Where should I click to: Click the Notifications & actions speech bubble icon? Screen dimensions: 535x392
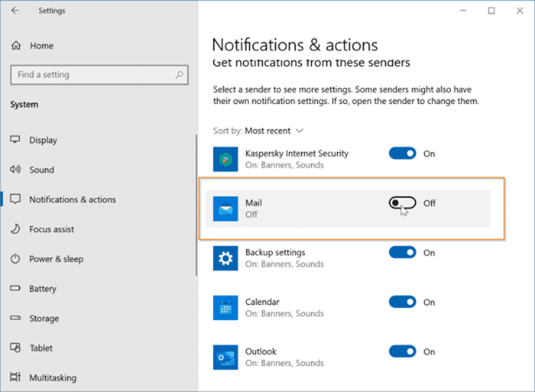pos(15,199)
